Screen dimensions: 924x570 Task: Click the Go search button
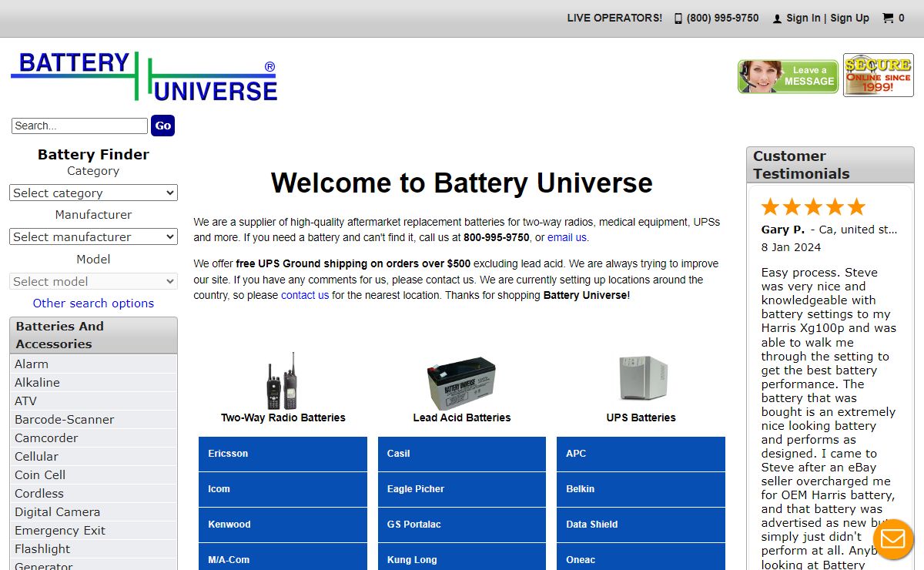point(162,126)
